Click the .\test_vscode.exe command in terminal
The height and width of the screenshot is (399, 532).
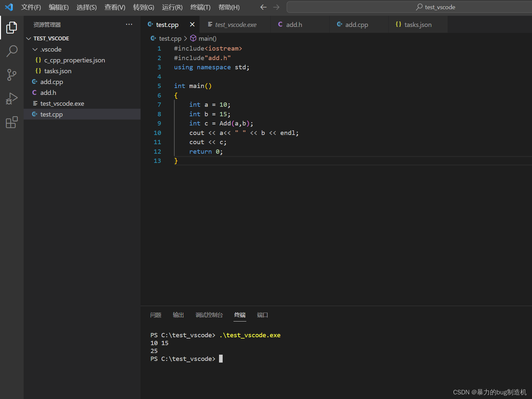(x=250, y=335)
